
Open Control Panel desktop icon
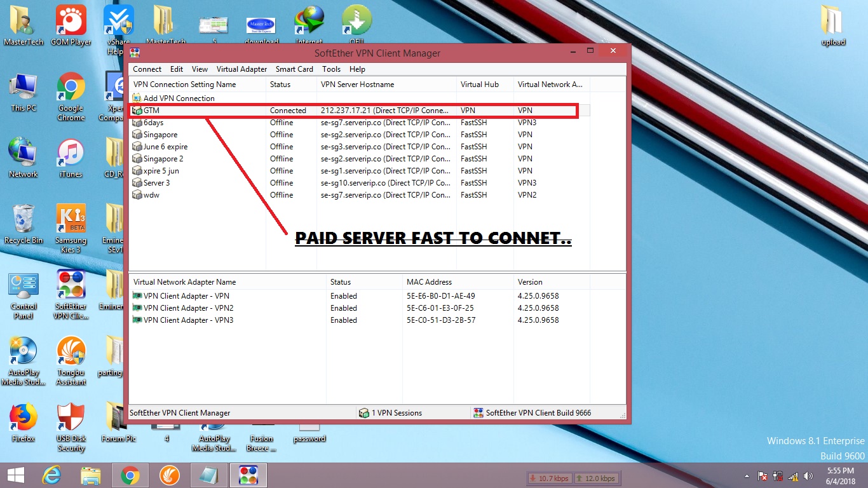pos(24,295)
